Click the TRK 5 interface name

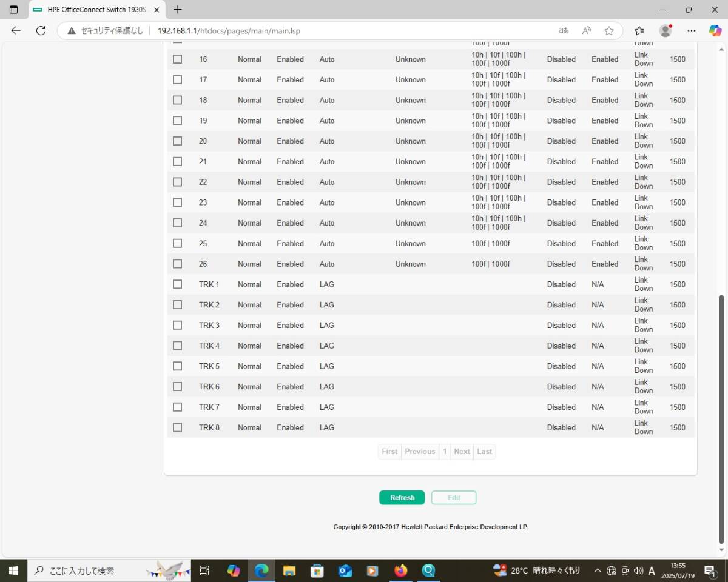(209, 366)
